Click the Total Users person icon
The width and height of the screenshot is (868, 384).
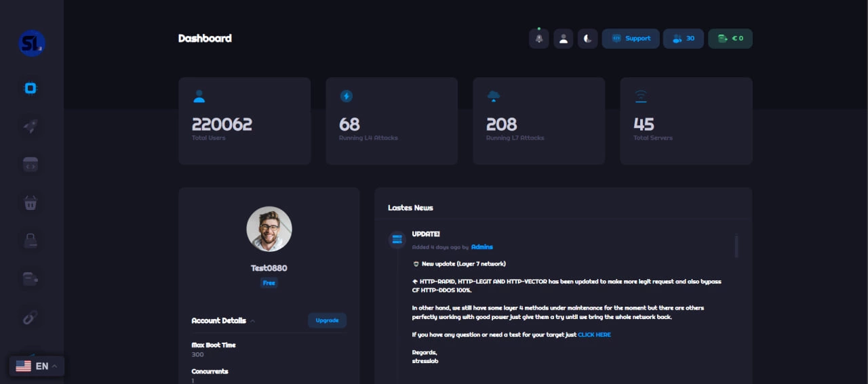tap(199, 97)
